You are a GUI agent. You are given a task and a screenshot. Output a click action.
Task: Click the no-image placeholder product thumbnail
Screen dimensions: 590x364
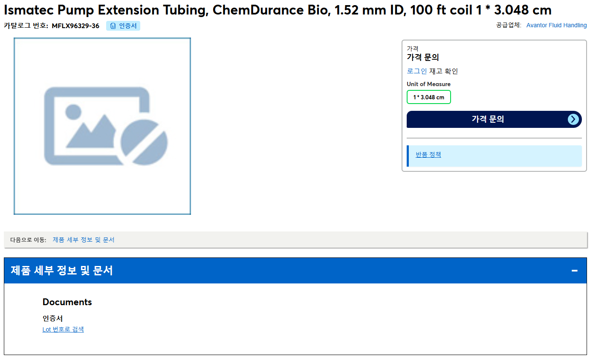point(102,126)
